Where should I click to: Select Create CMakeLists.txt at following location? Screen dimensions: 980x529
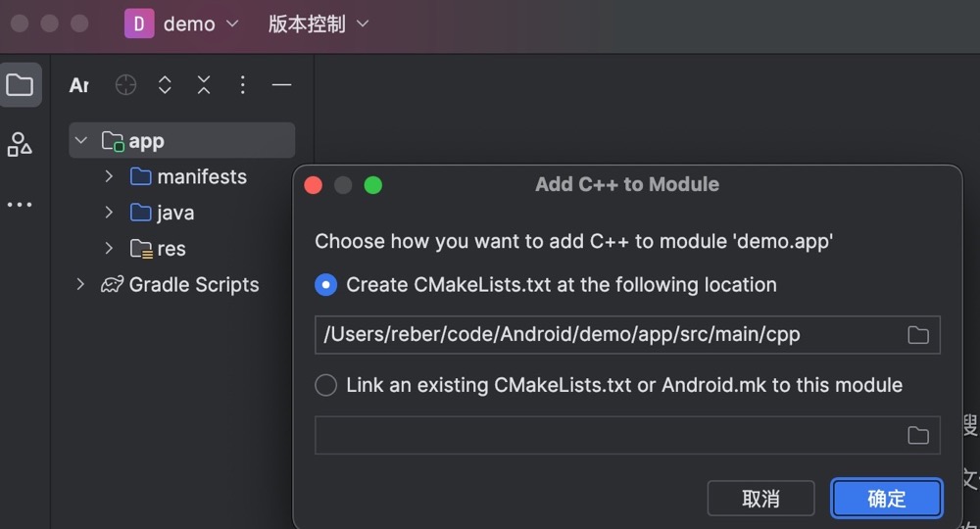click(325, 285)
